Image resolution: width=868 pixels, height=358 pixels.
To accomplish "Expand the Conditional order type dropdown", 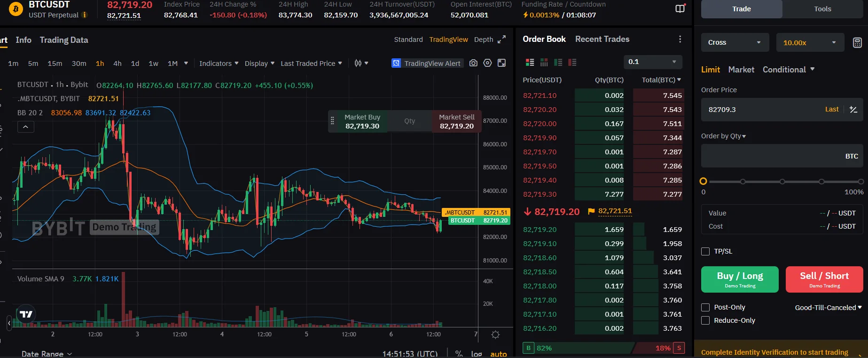I will pos(789,70).
